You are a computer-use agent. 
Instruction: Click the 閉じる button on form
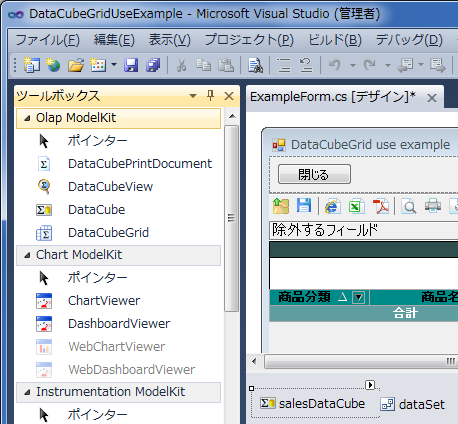point(314,174)
